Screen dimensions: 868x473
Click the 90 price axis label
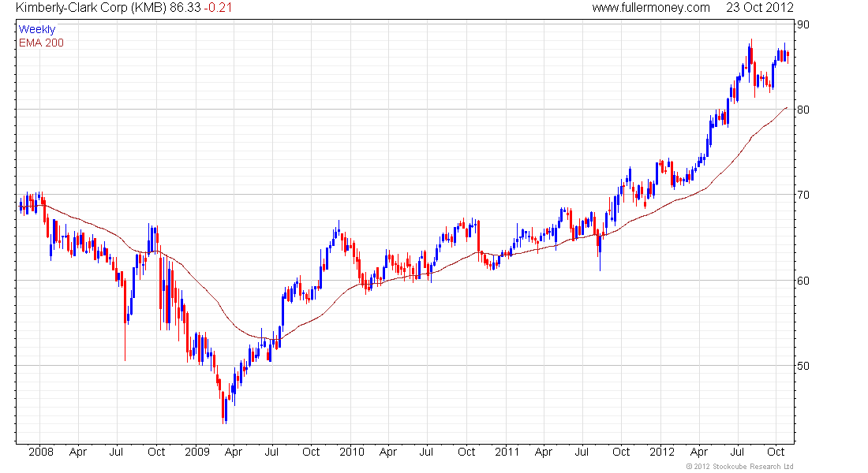point(803,25)
